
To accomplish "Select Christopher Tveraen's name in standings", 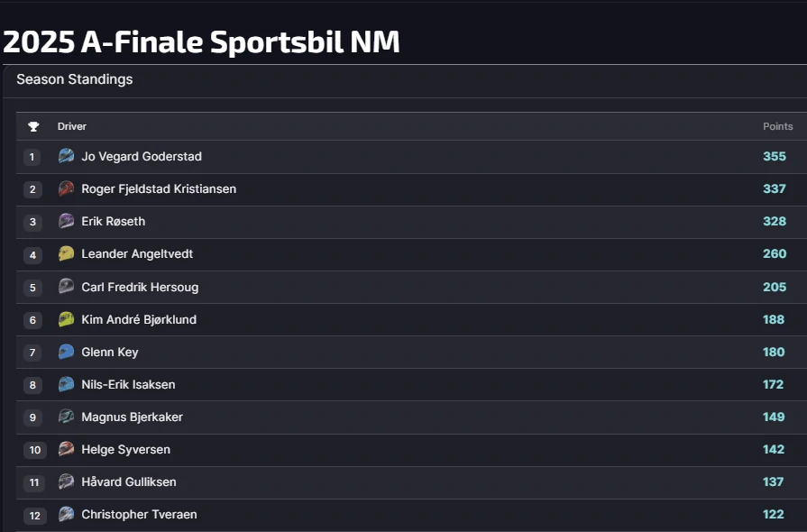I will 139,514.
